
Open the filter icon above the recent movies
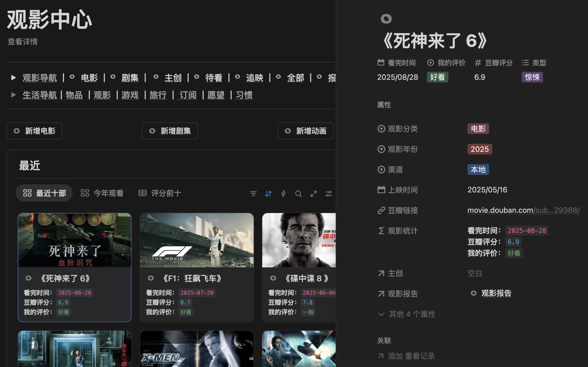tap(253, 193)
